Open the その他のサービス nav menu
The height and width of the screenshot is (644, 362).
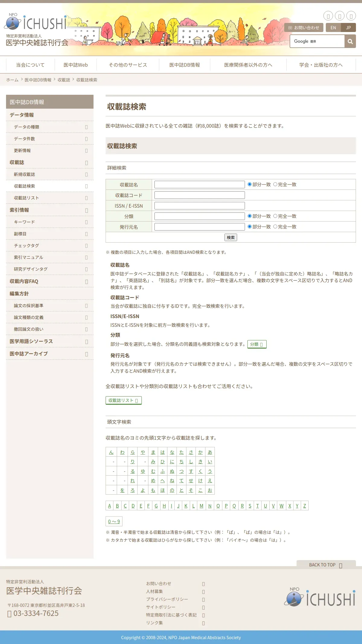(x=128, y=65)
